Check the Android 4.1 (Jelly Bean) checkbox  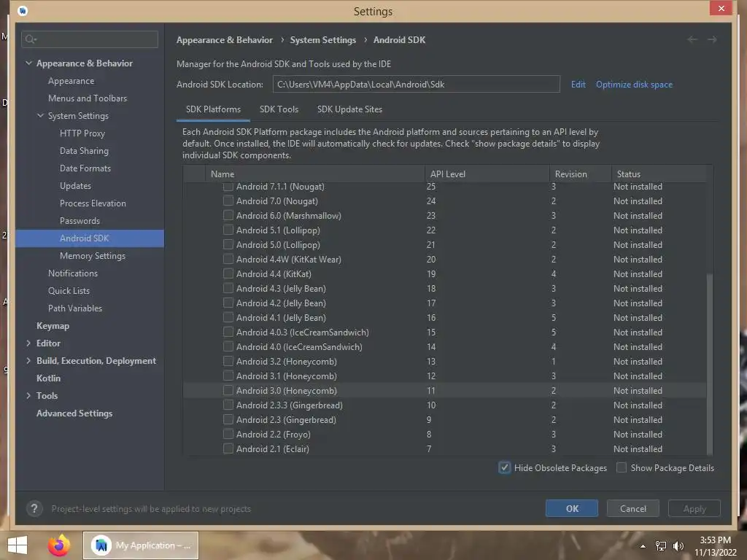228,318
